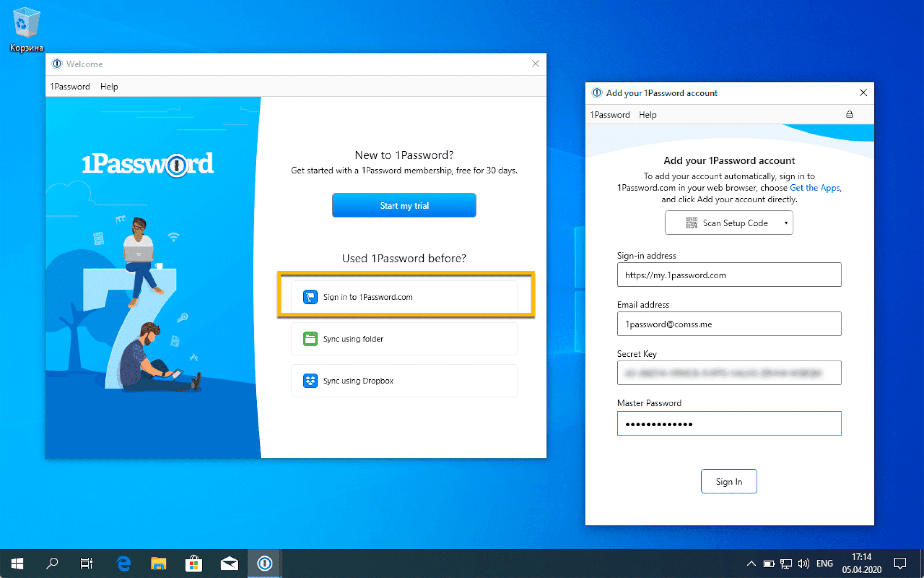Viewport: 924px width, 578px height.
Task: Click the Sync using folder icon
Action: pyautogui.click(x=310, y=339)
